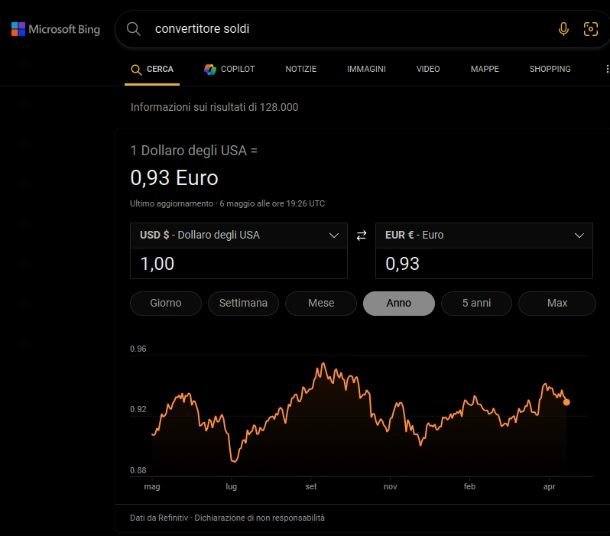The height and width of the screenshot is (536, 610).
Task: Select the Mese time range
Action: click(x=321, y=303)
